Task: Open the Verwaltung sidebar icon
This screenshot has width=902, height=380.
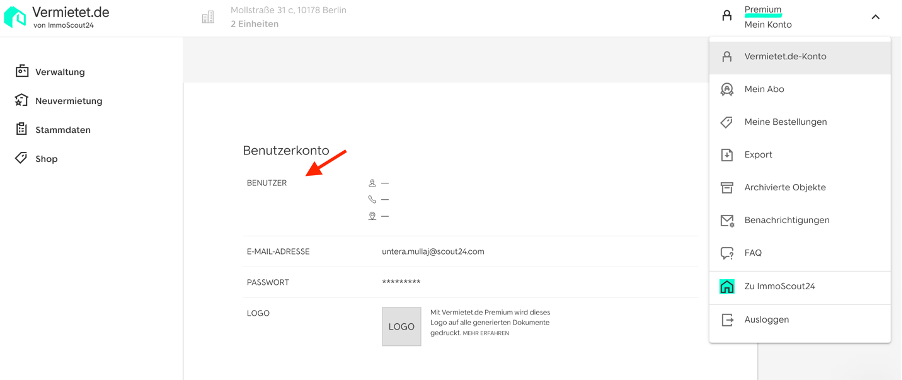Action: click(22, 71)
